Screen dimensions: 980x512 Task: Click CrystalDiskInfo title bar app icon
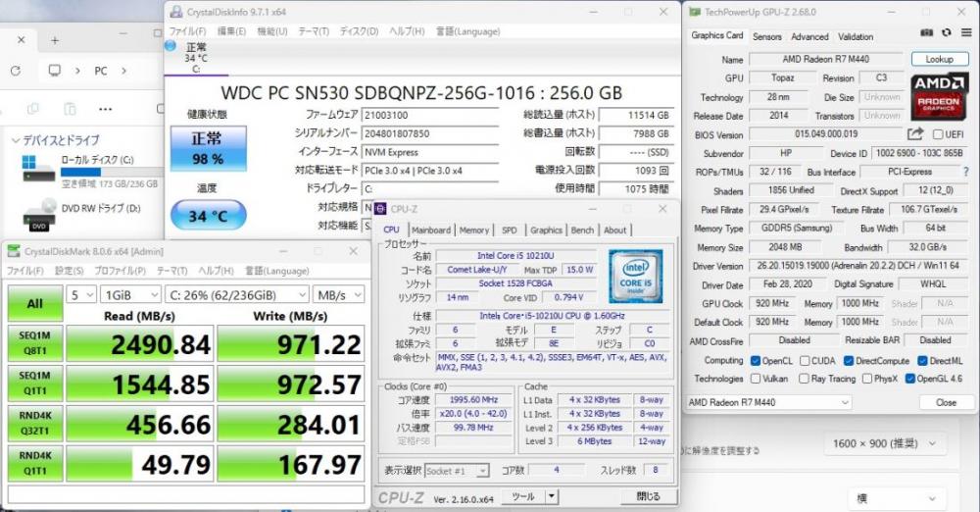click(176, 12)
